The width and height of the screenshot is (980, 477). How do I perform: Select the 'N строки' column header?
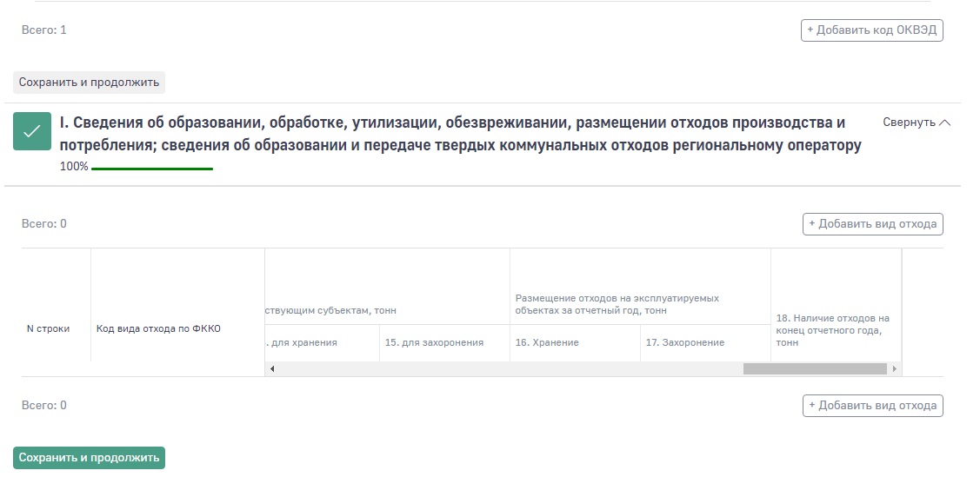point(48,328)
